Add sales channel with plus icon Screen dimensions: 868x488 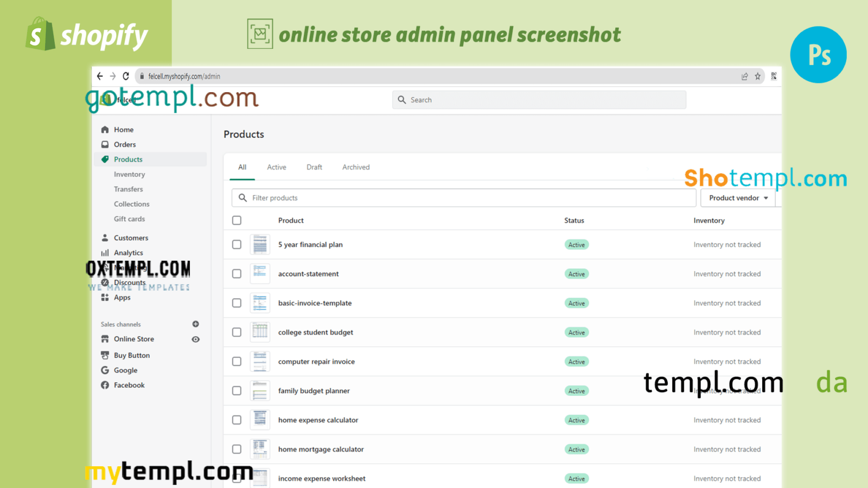coord(196,324)
